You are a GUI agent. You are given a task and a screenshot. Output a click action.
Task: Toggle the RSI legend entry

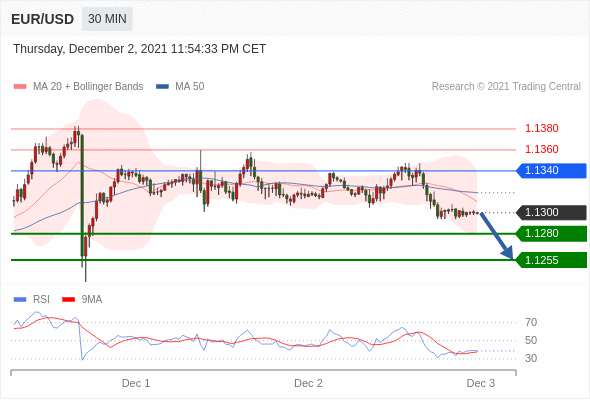click(x=32, y=300)
